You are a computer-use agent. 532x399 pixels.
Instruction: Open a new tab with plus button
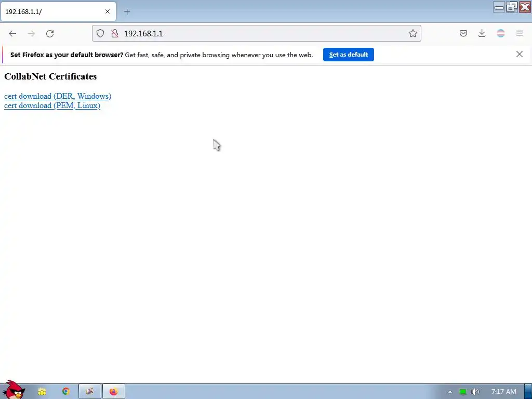pyautogui.click(x=127, y=12)
